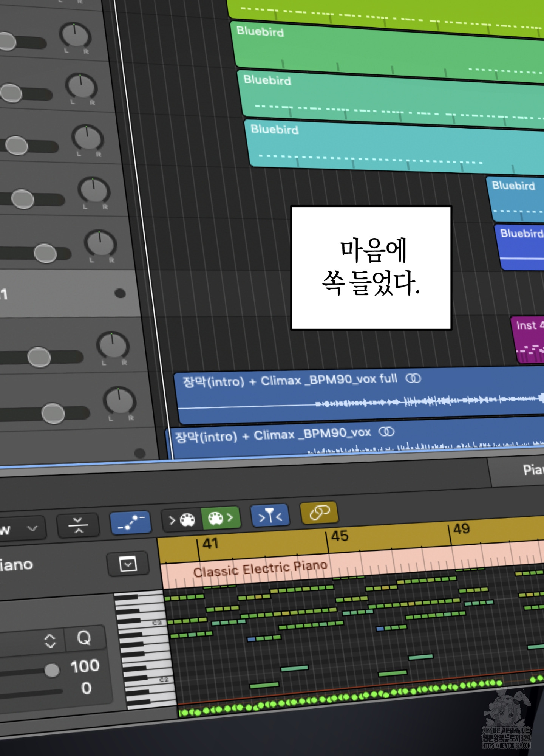Click the loop icon on the vox full region
Viewport: 544px width, 756px height.
point(413,378)
